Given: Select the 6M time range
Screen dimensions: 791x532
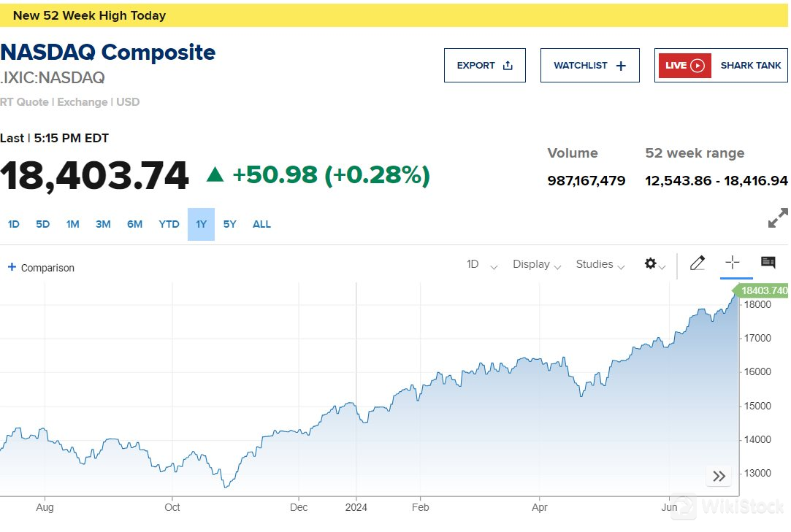Looking at the screenshot, I should 134,224.
